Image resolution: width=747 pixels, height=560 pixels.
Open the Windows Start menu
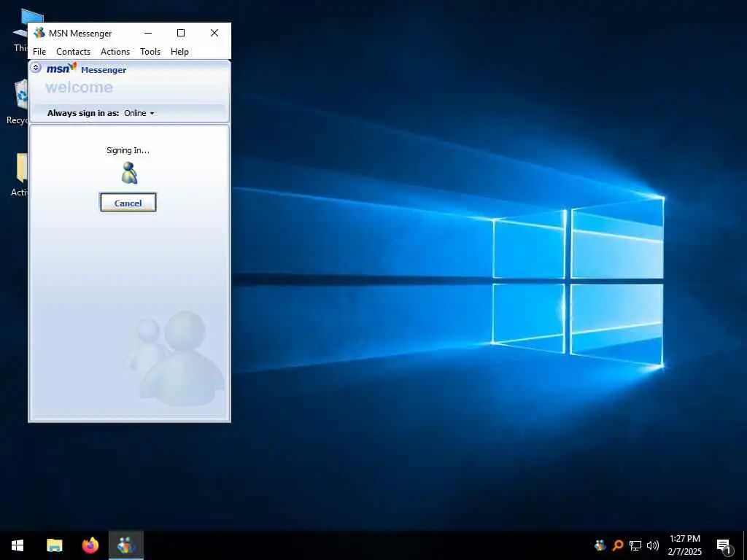coord(18,545)
